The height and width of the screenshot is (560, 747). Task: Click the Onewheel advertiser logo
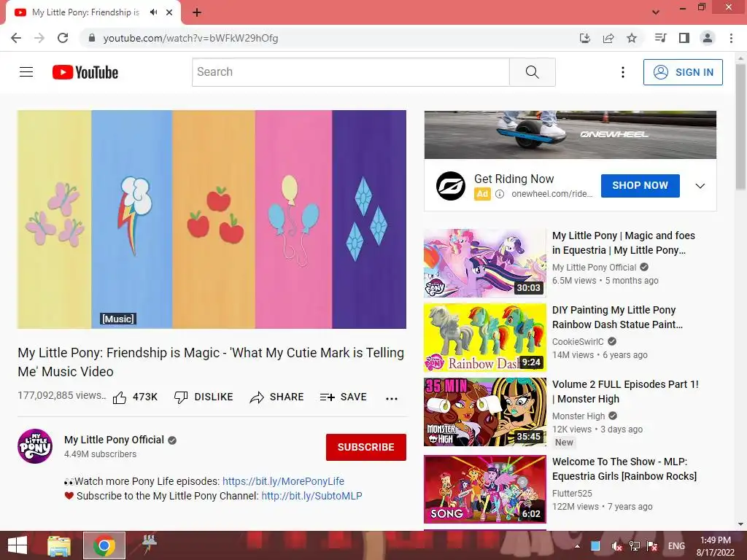451,186
